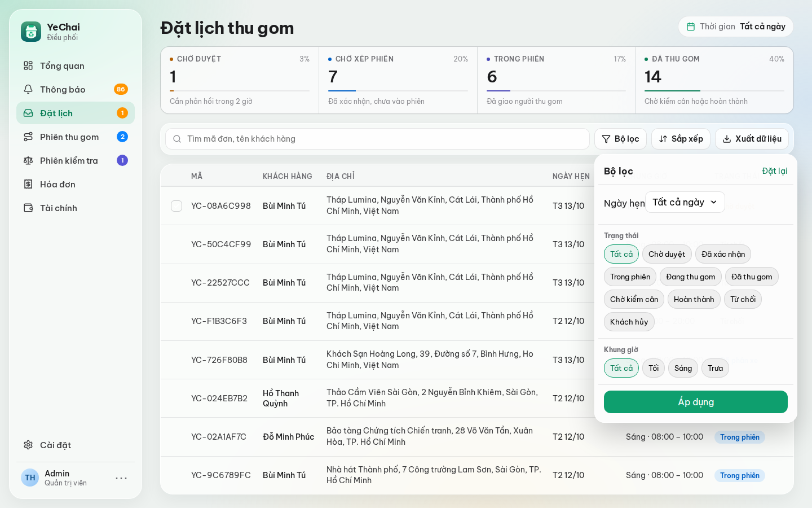
Task: Go to Tổng quan in sidebar
Action: (x=76, y=65)
